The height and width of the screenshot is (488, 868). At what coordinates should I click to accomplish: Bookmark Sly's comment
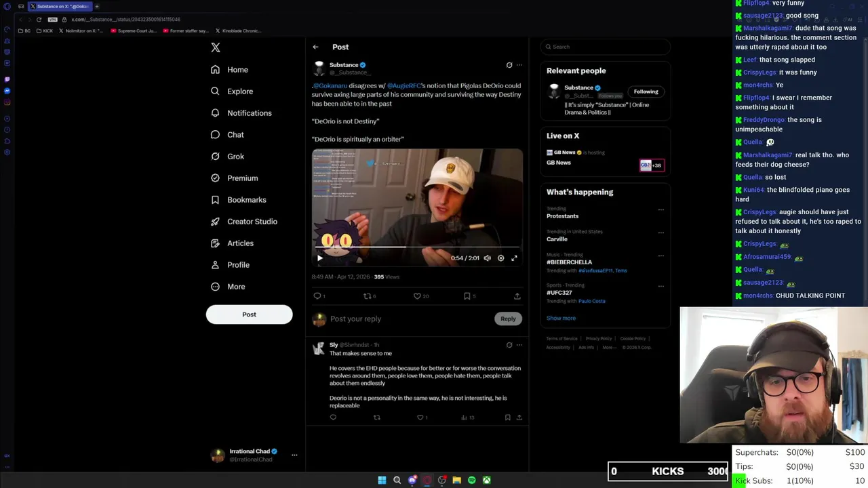(507, 418)
